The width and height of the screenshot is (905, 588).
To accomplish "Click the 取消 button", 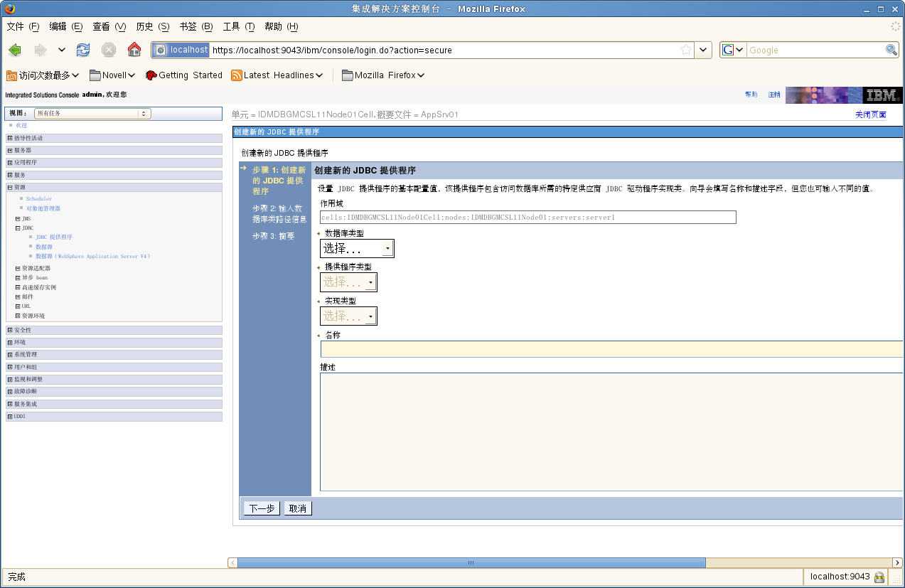I will 297,508.
